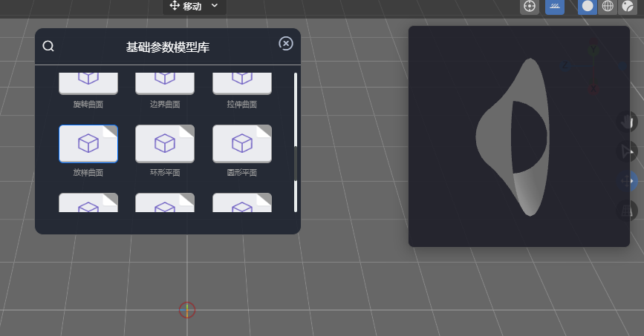Click the focus target icon in top toolbar
644x336 pixels.
click(x=530, y=6)
